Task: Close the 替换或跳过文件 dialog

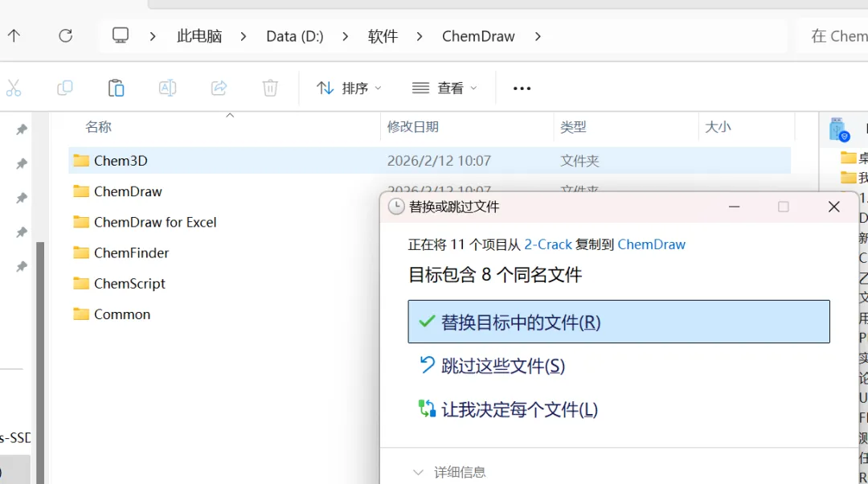Action: 833,207
